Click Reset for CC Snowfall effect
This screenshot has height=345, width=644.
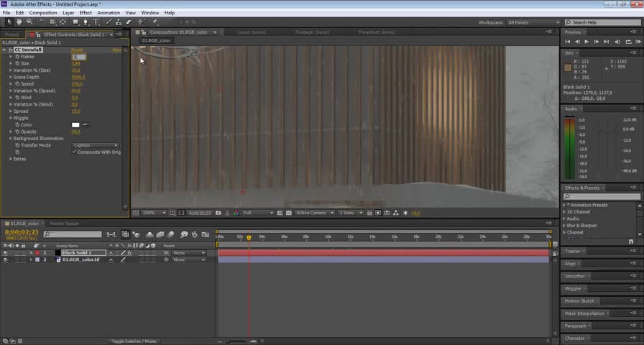[75, 50]
